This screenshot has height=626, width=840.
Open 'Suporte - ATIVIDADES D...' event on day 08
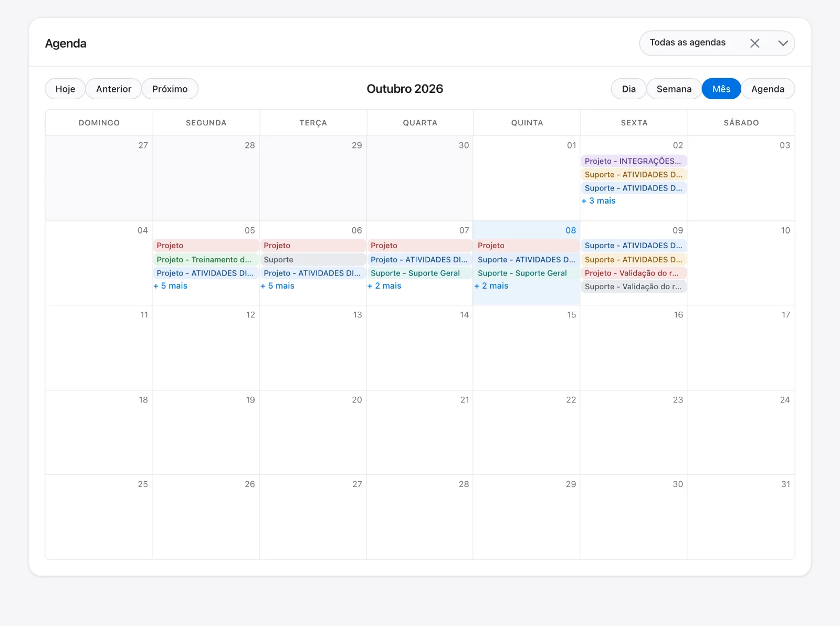click(x=527, y=260)
